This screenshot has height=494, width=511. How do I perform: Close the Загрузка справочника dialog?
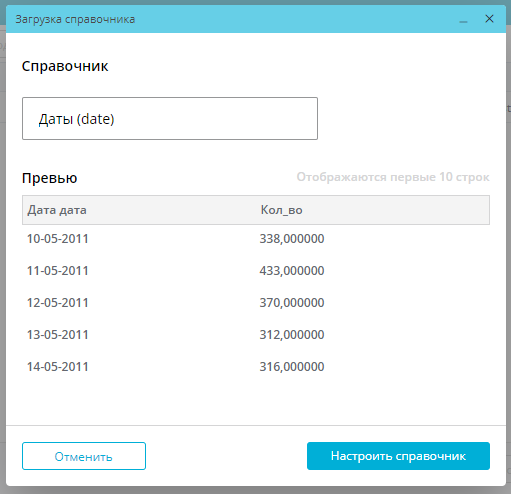pos(489,19)
